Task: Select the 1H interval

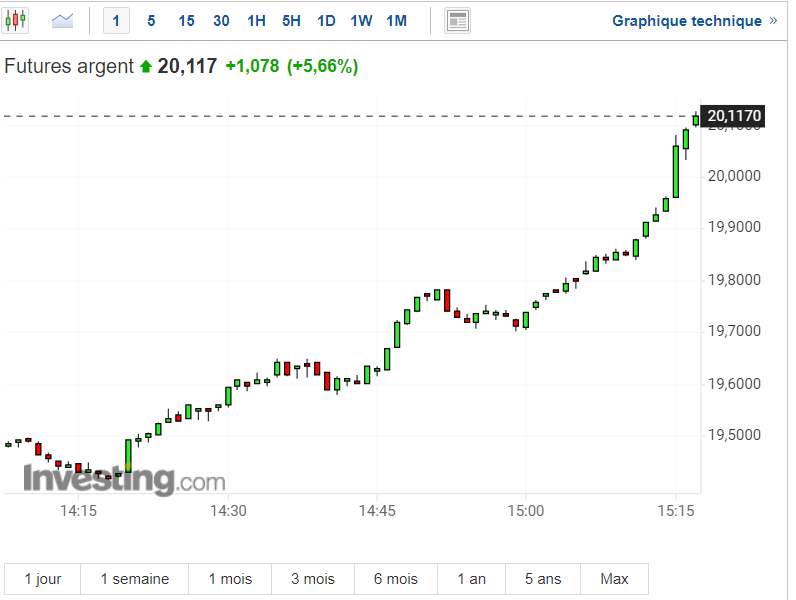Action: pyautogui.click(x=256, y=21)
